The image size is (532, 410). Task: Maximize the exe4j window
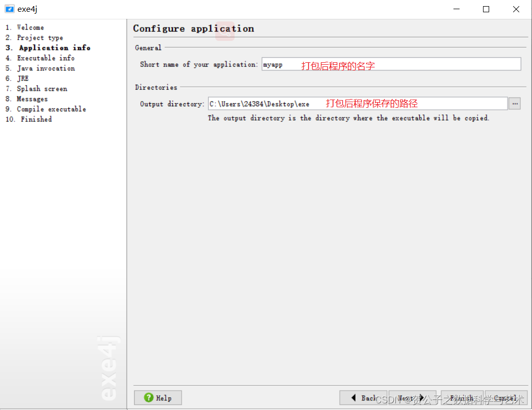pyautogui.click(x=486, y=9)
